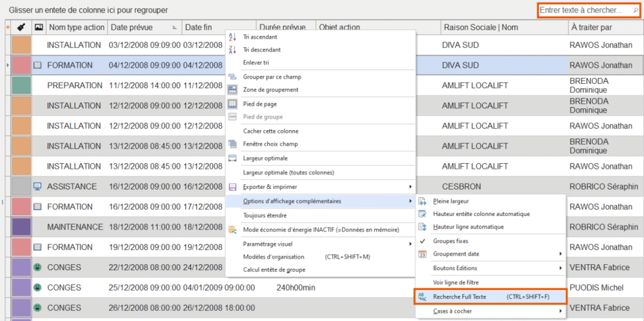Choose Cacher cette colonne from context menu
The image size is (644, 321).
(x=270, y=131)
